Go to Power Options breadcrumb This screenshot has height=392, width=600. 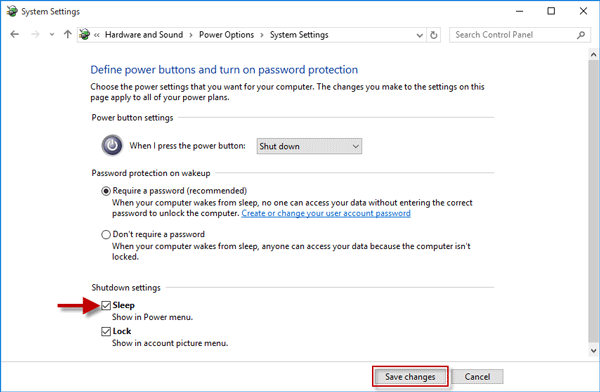coord(226,35)
